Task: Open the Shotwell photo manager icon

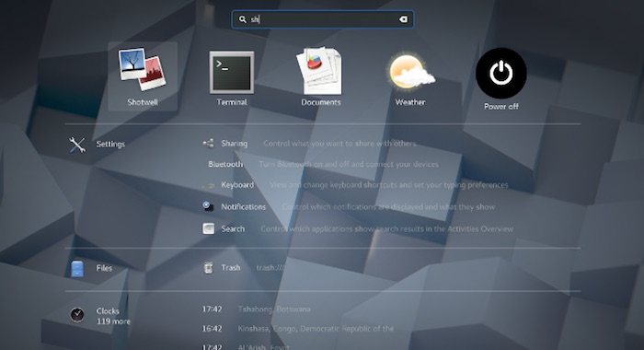Action: (x=142, y=69)
